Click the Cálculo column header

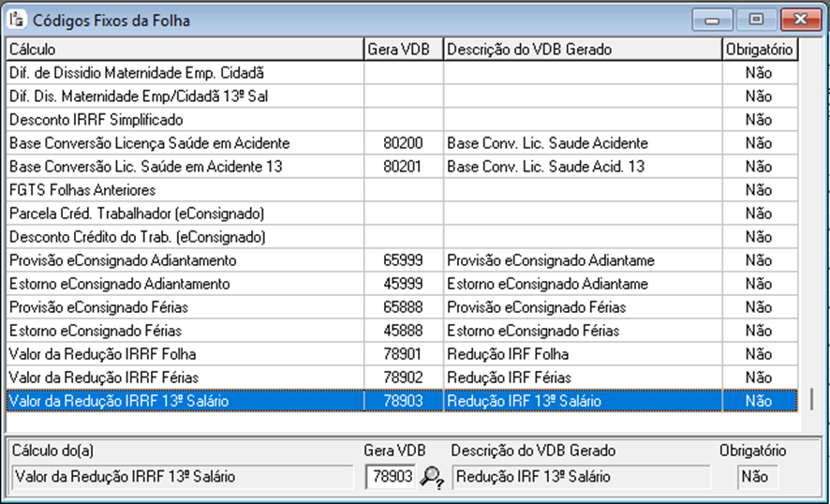(184, 49)
